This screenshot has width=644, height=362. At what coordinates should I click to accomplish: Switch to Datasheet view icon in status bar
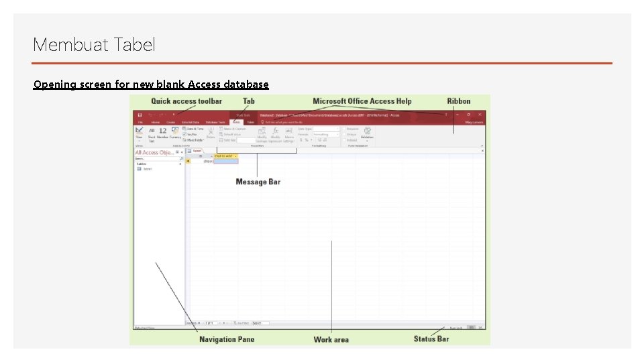472,328
